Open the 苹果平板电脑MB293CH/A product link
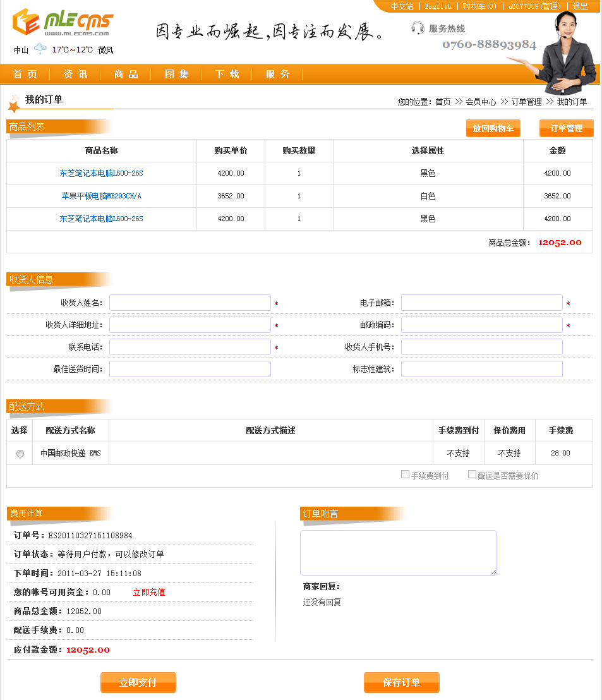Screen dimensions: 602x700 101,196
